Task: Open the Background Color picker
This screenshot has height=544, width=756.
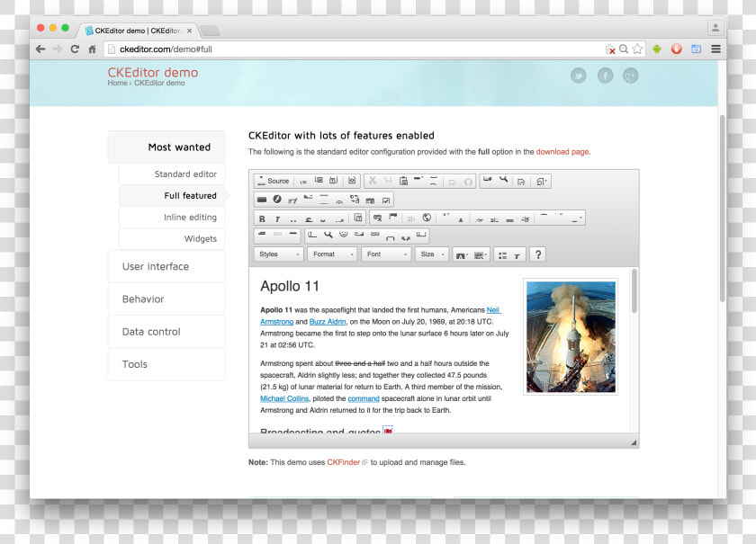Action: 481,254
